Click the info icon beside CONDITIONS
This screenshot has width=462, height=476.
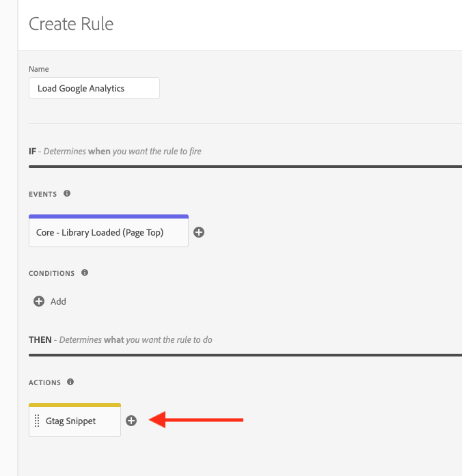(85, 272)
